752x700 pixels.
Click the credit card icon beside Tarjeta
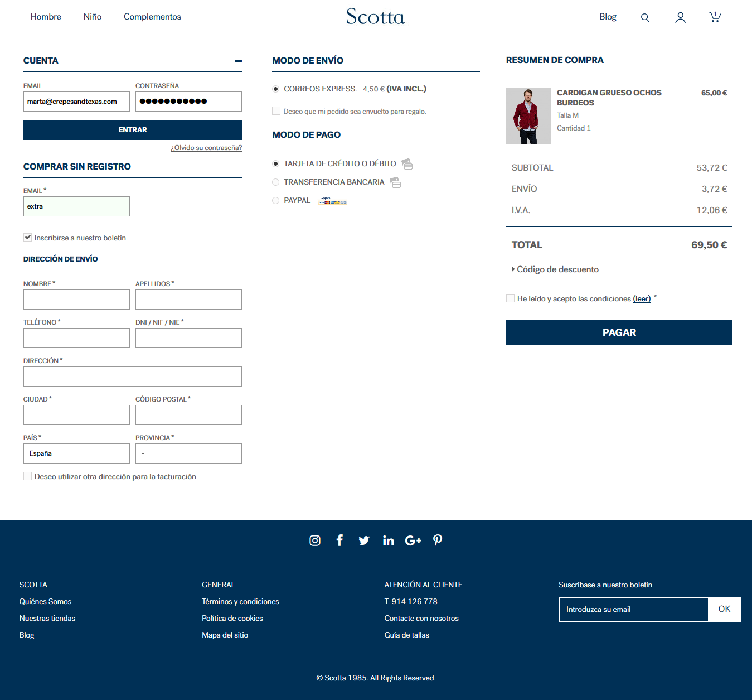(407, 164)
